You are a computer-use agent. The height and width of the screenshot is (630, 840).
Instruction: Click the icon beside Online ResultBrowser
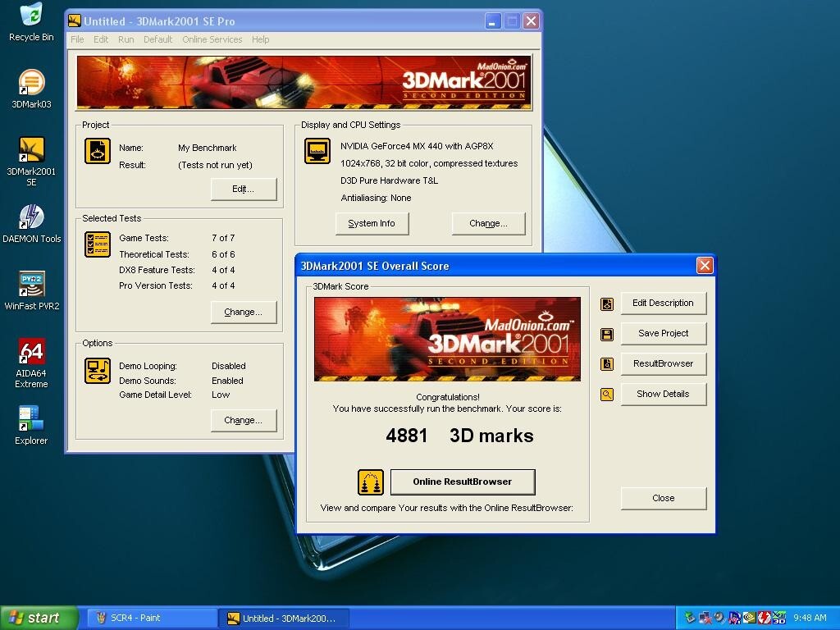click(x=371, y=482)
